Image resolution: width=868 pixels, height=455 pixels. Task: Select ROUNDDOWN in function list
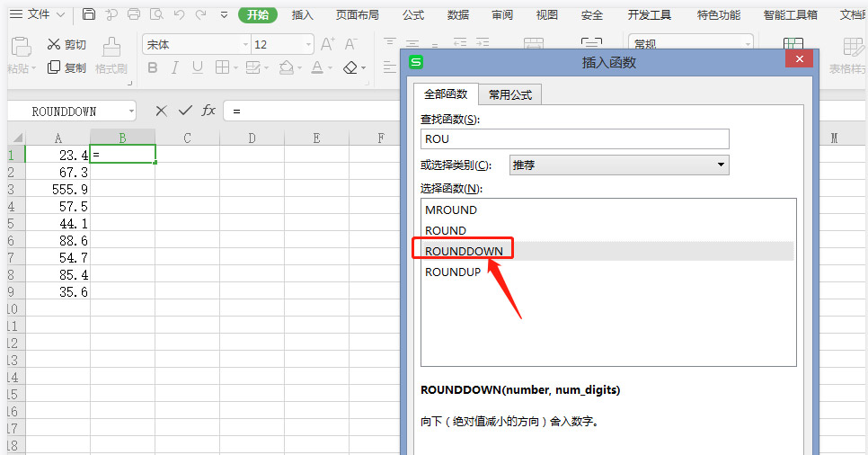[x=607, y=251]
